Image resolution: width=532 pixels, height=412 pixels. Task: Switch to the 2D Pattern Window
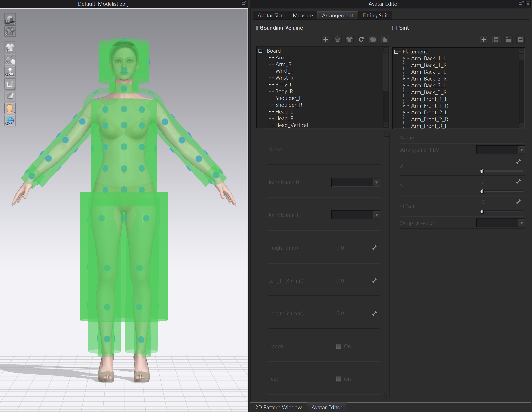pyautogui.click(x=278, y=407)
